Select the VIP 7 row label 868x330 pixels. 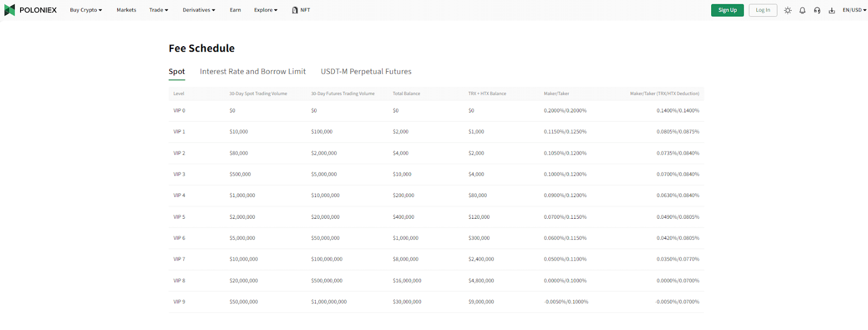(x=180, y=259)
